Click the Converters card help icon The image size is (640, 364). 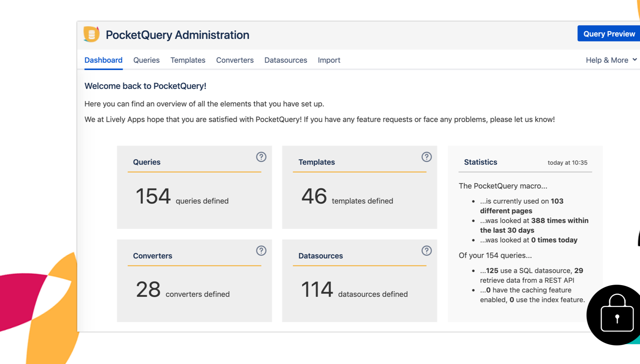(261, 251)
